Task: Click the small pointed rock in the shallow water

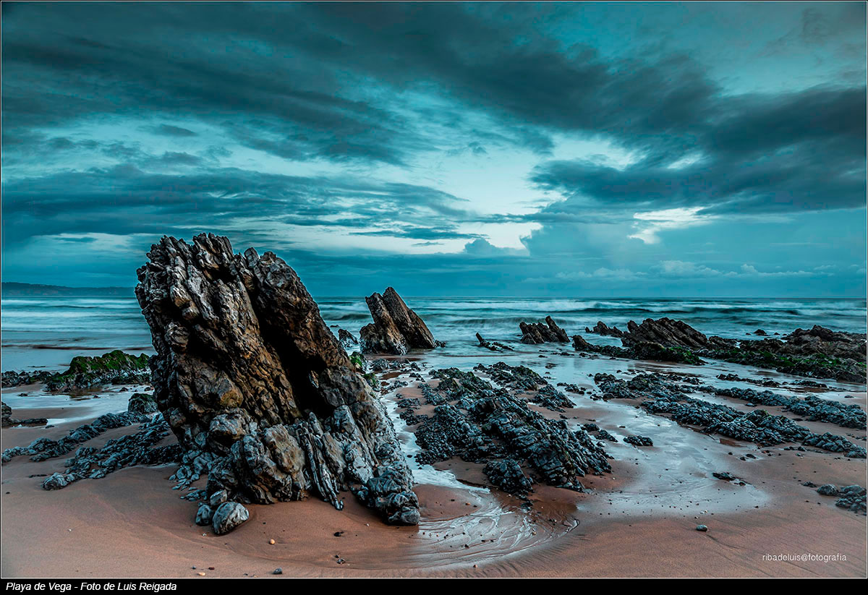Action: [482, 340]
